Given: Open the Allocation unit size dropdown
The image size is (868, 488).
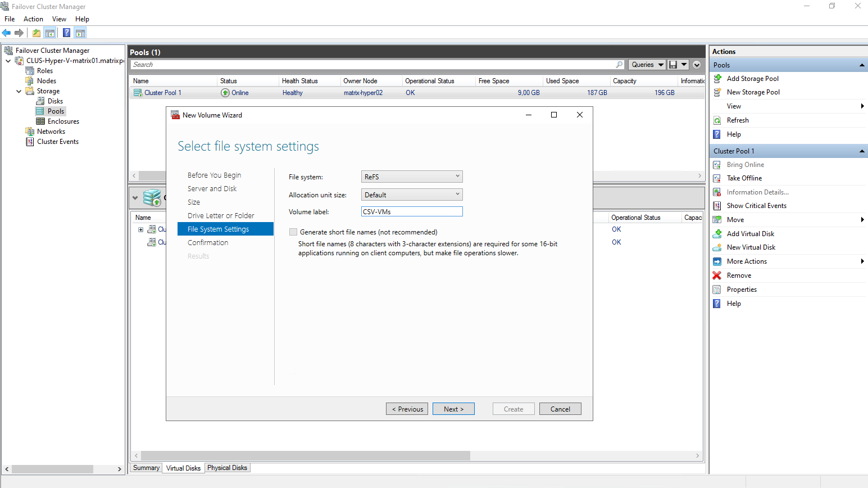Looking at the screenshot, I should click(412, 195).
